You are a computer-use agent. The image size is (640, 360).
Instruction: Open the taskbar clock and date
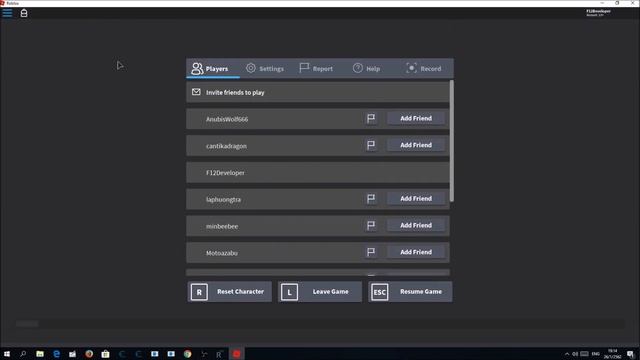(613, 354)
